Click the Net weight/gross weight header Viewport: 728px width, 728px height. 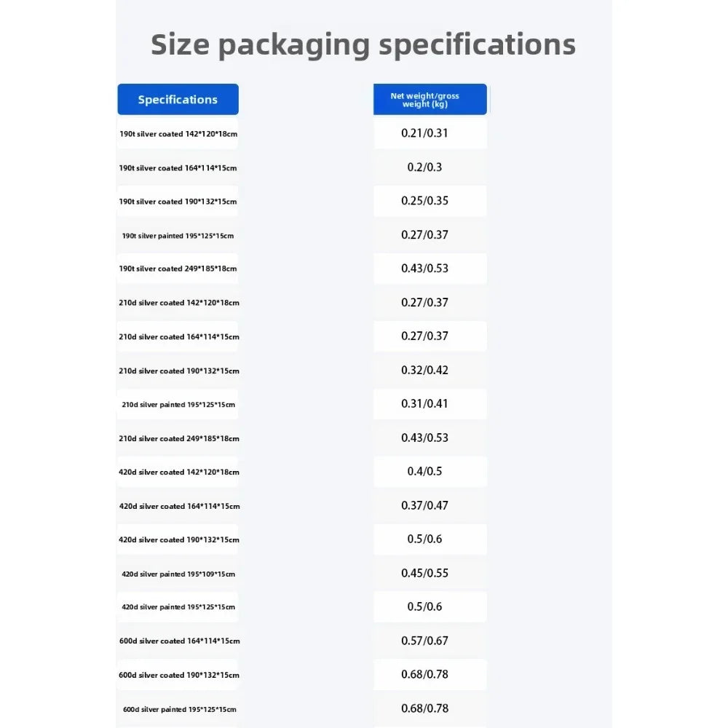pyautogui.click(x=430, y=99)
